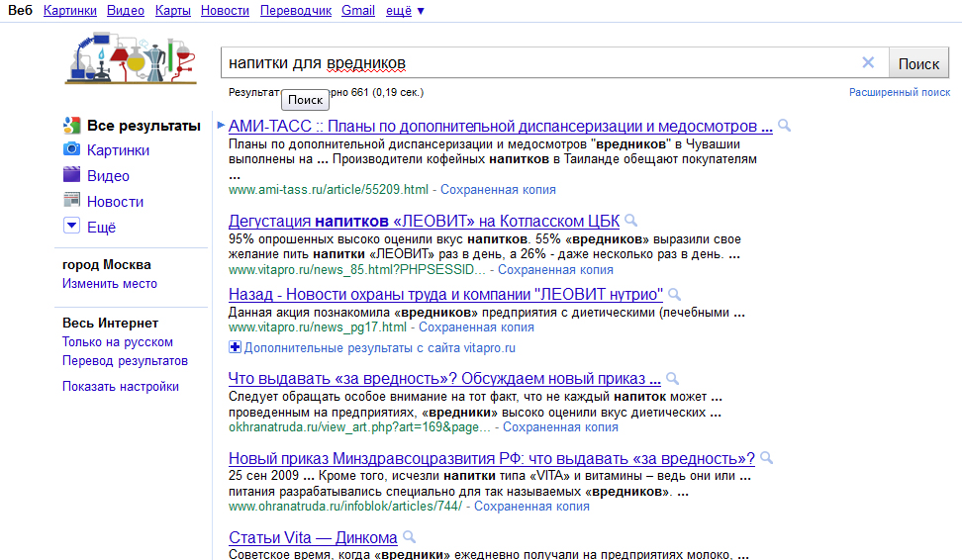
Task: Click the blue arrow marker before АМИ-ТАСС
Action: (x=221, y=125)
